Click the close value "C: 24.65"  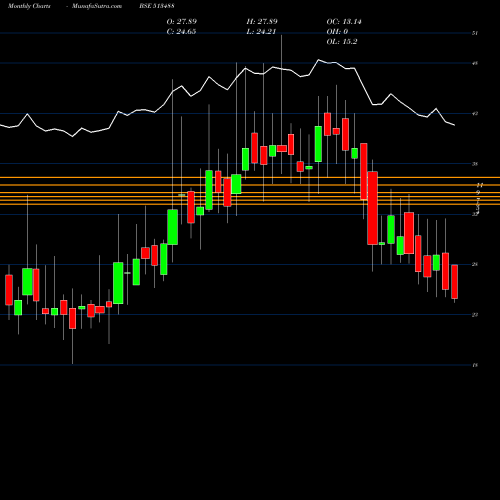click(181, 31)
